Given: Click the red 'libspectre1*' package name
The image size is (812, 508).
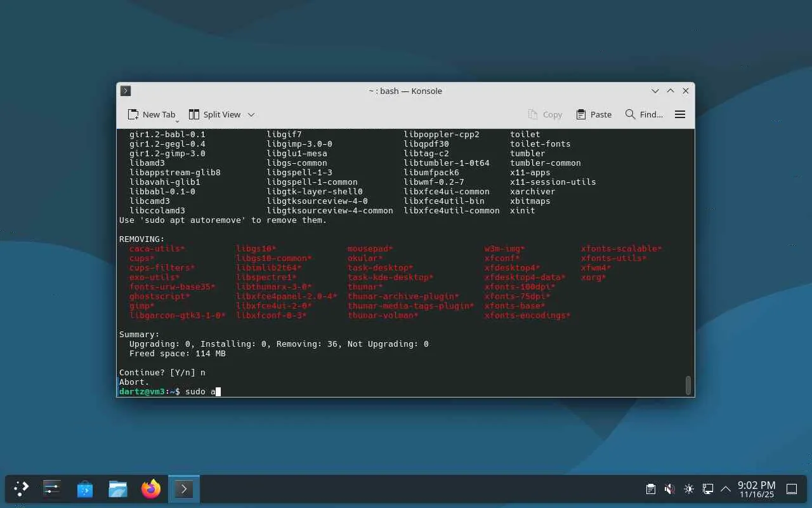Looking at the screenshot, I should tap(266, 277).
